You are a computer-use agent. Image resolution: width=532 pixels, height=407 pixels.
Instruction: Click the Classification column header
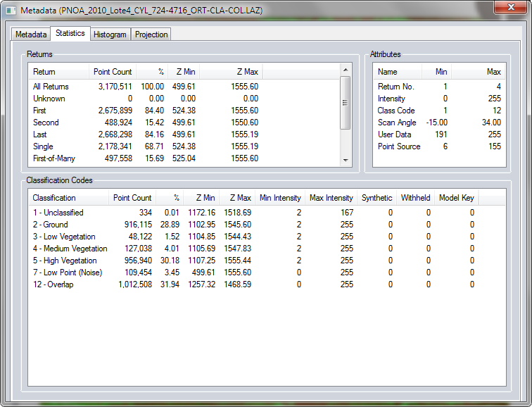click(x=68, y=198)
